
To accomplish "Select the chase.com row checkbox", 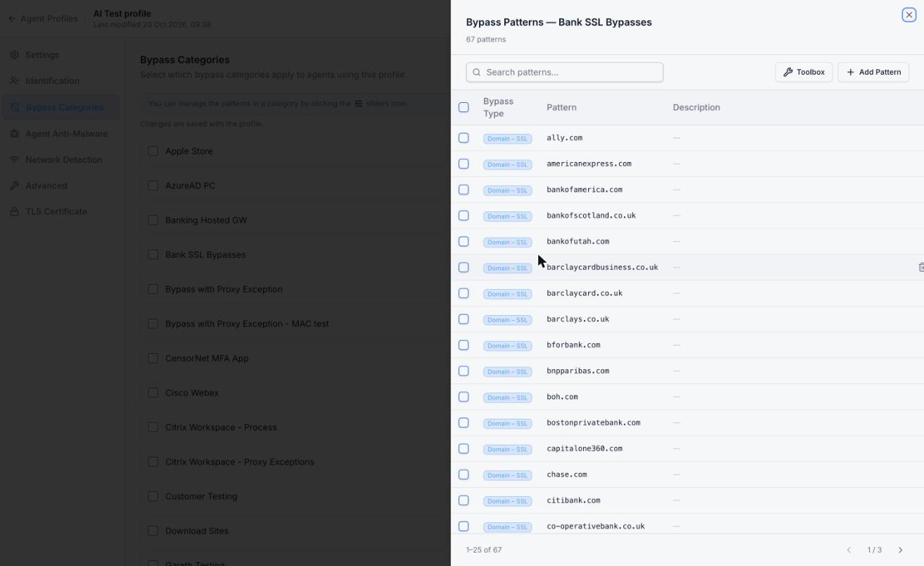I will point(463,474).
